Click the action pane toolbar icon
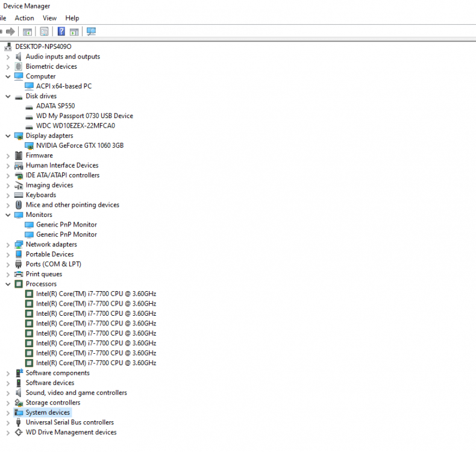476x452 pixels. (74, 31)
